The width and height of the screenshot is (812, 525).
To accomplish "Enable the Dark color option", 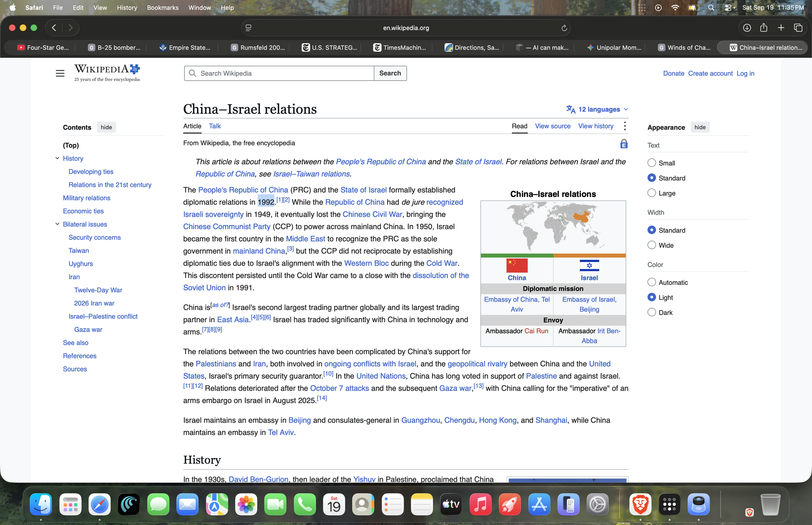I will pyautogui.click(x=652, y=312).
